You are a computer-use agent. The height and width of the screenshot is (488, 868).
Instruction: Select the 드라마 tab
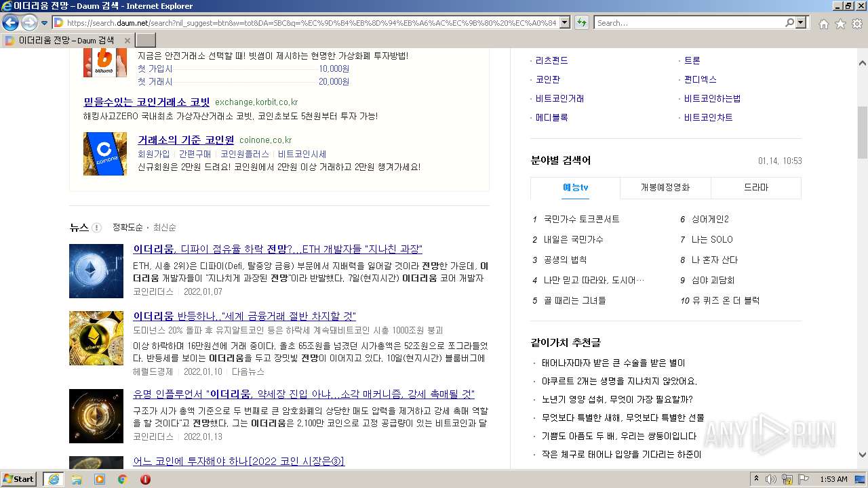click(756, 188)
